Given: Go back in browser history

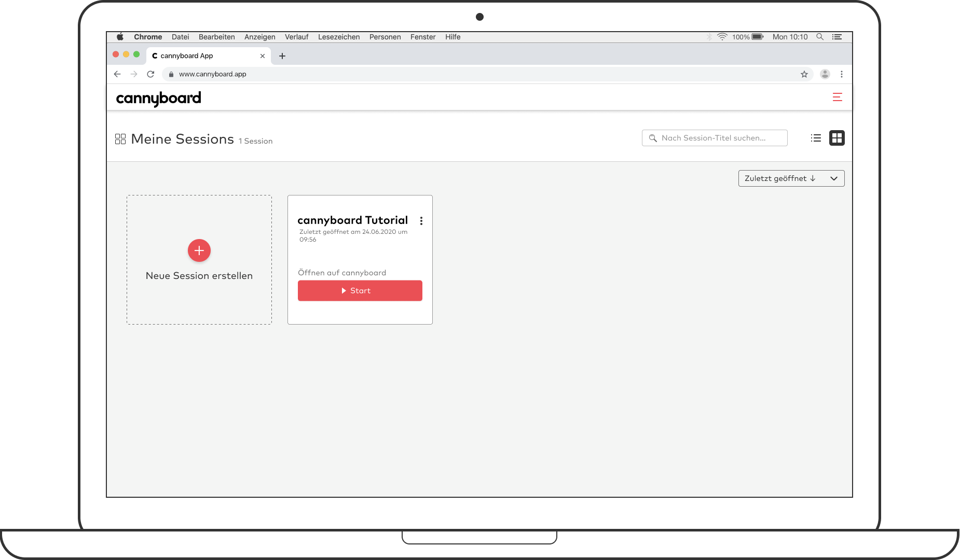Looking at the screenshot, I should (x=117, y=74).
